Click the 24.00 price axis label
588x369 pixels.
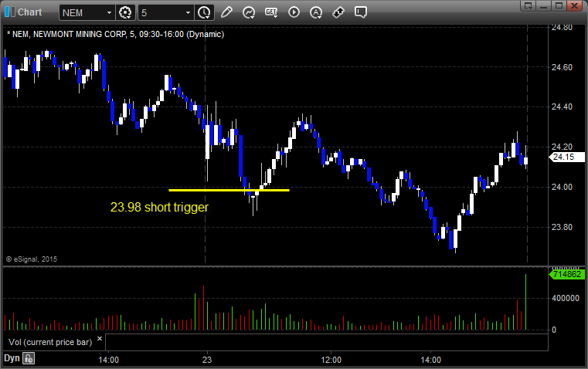562,187
